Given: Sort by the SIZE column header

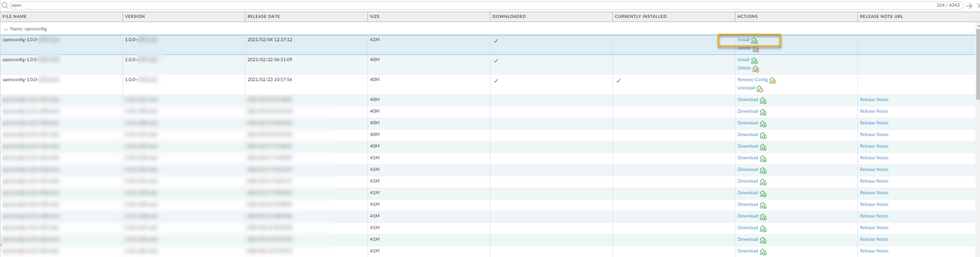Looking at the screenshot, I should coord(429,17).
